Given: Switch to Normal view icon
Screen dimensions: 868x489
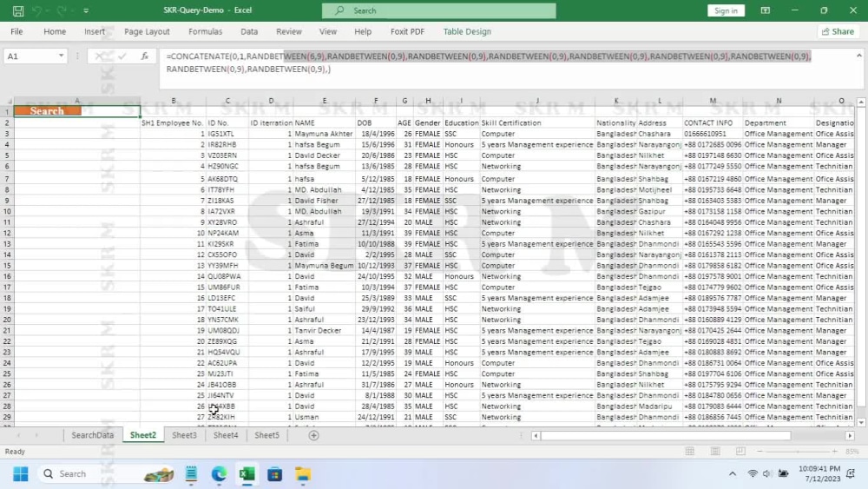Looking at the screenshot, I should click(x=690, y=452).
